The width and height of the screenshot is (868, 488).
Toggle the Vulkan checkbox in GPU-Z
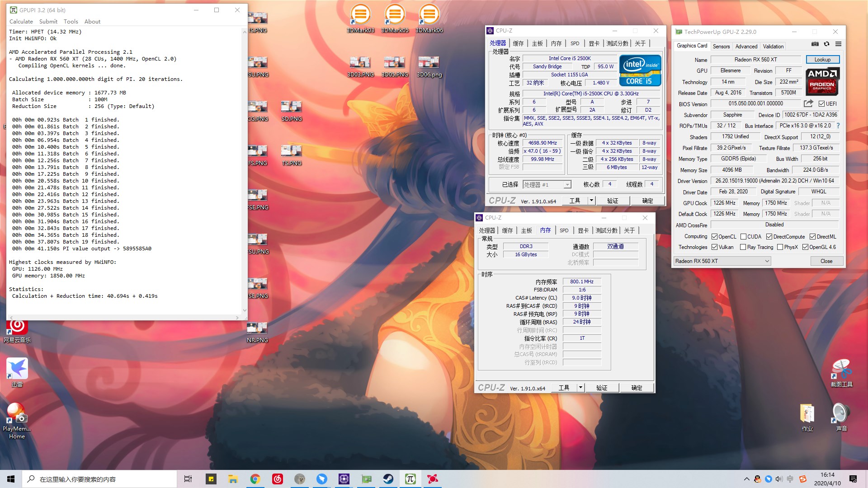[x=714, y=247]
